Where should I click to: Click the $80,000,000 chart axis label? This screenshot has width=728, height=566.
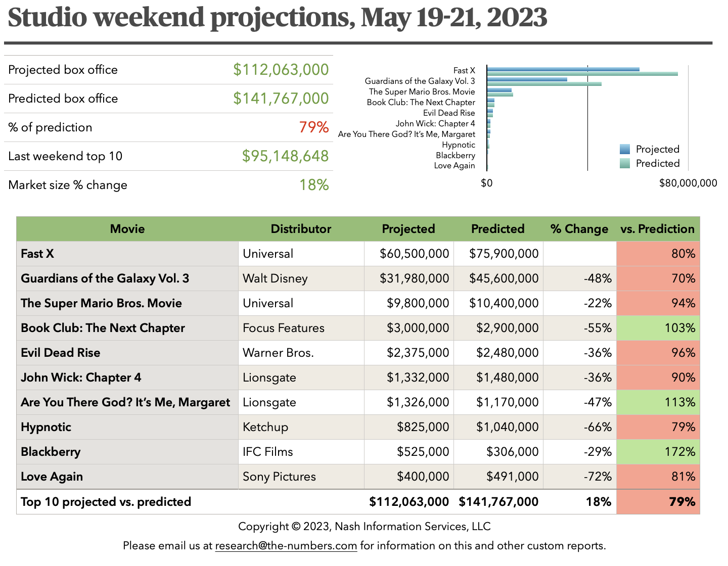(x=688, y=183)
